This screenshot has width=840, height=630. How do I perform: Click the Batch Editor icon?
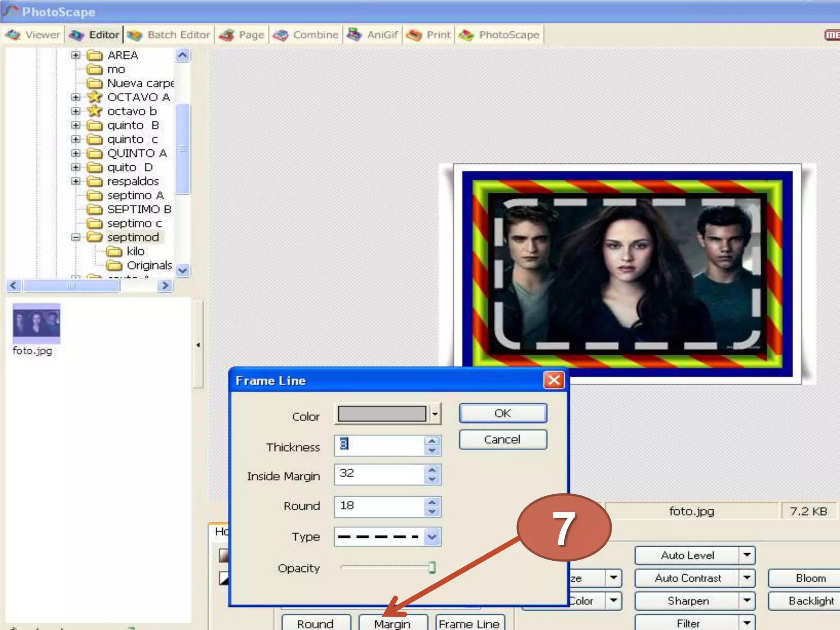coord(135,35)
